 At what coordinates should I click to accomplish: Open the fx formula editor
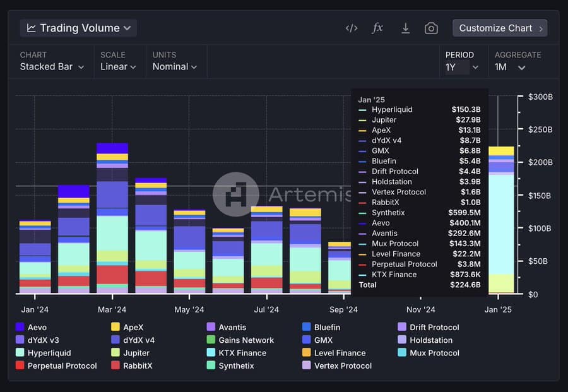(377, 28)
